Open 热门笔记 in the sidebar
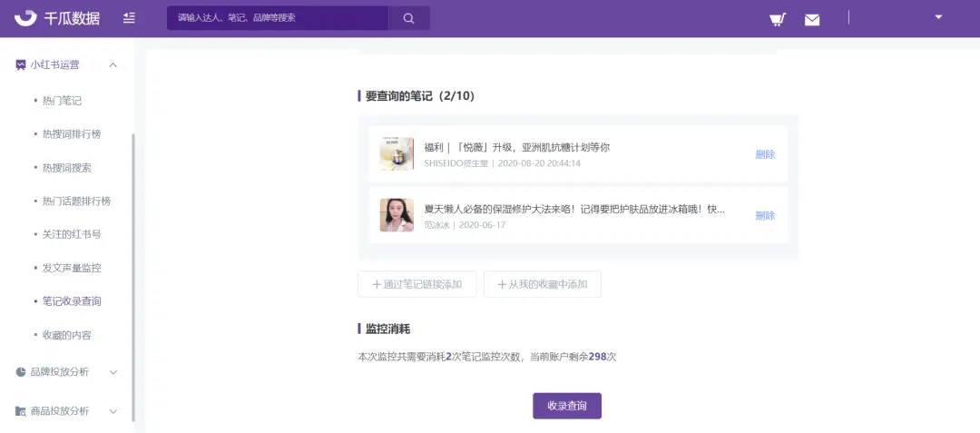The height and width of the screenshot is (433, 980). click(x=62, y=101)
